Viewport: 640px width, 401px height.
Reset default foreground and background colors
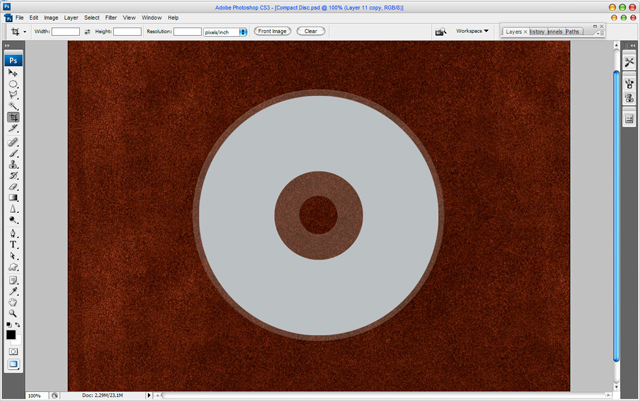point(9,325)
